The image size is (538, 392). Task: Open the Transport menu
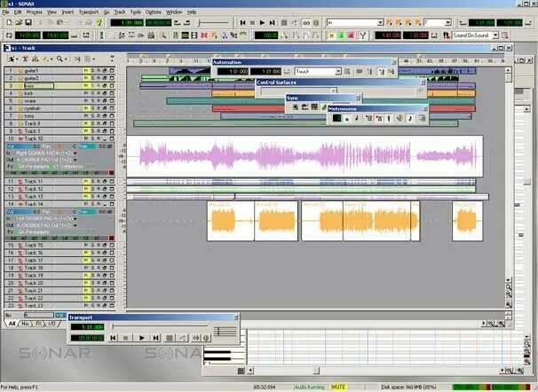[x=89, y=12]
